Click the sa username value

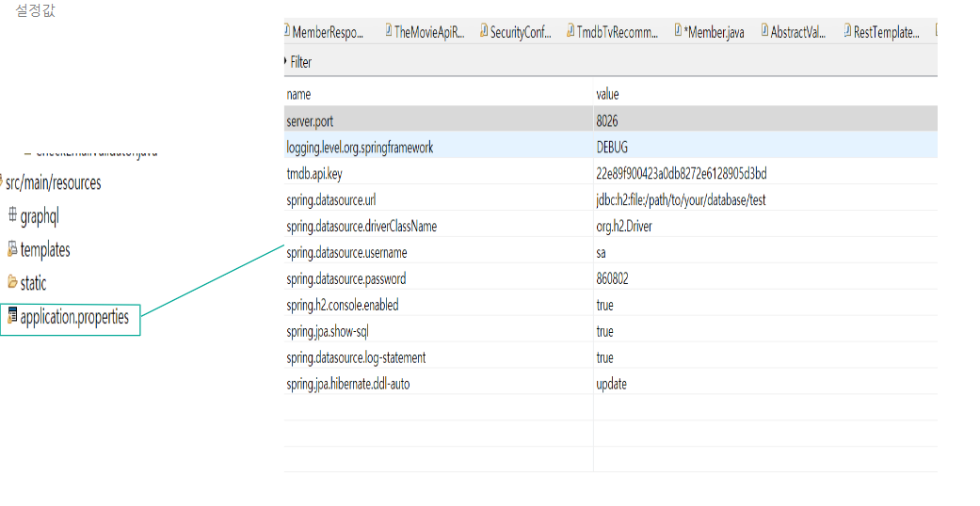[601, 252]
